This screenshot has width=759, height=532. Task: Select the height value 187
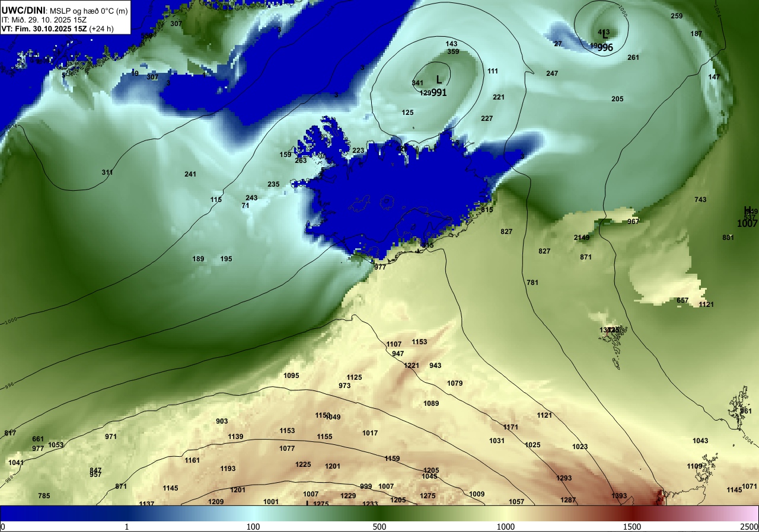(696, 34)
